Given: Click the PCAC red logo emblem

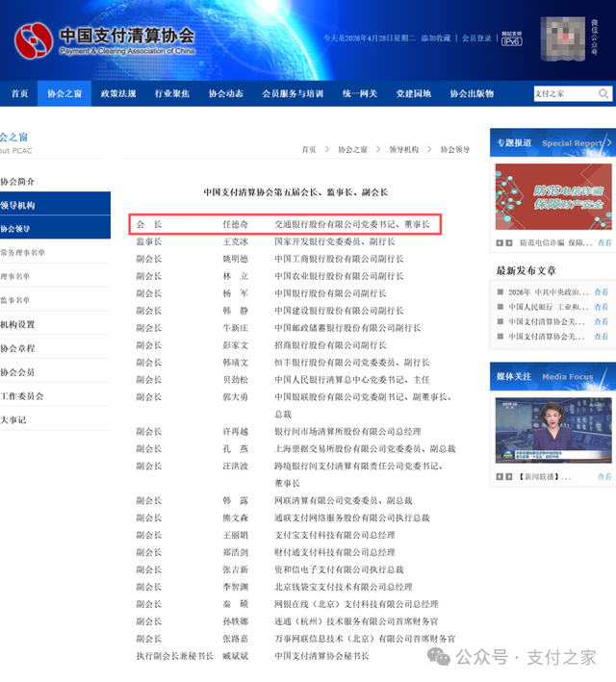Looking at the screenshot, I should coord(34,40).
